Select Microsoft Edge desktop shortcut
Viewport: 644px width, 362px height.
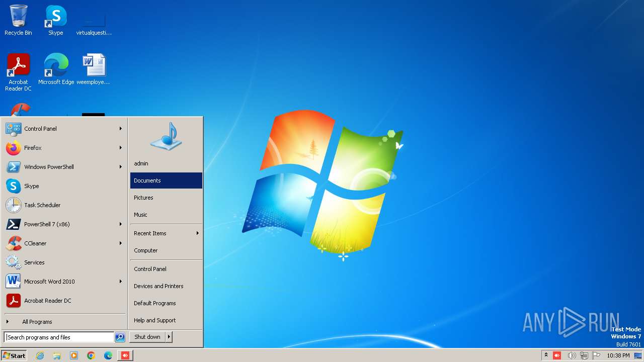[x=56, y=69]
